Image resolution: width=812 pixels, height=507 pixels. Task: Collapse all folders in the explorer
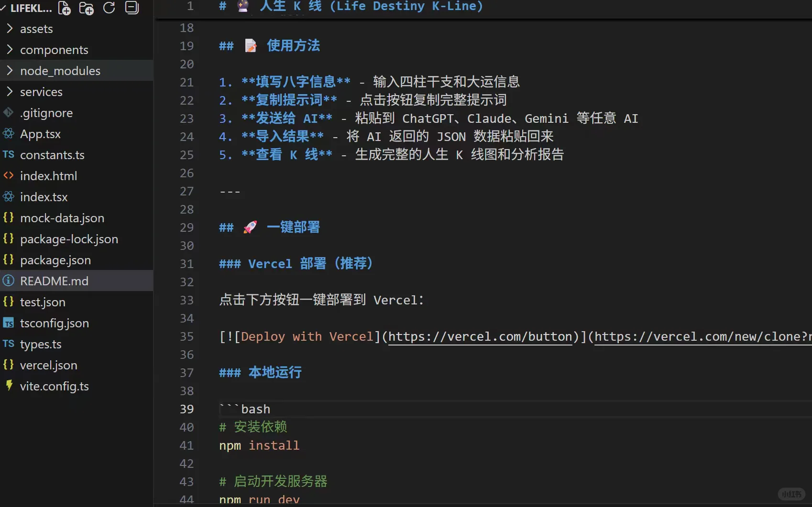pyautogui.click(x=132, y=8)
